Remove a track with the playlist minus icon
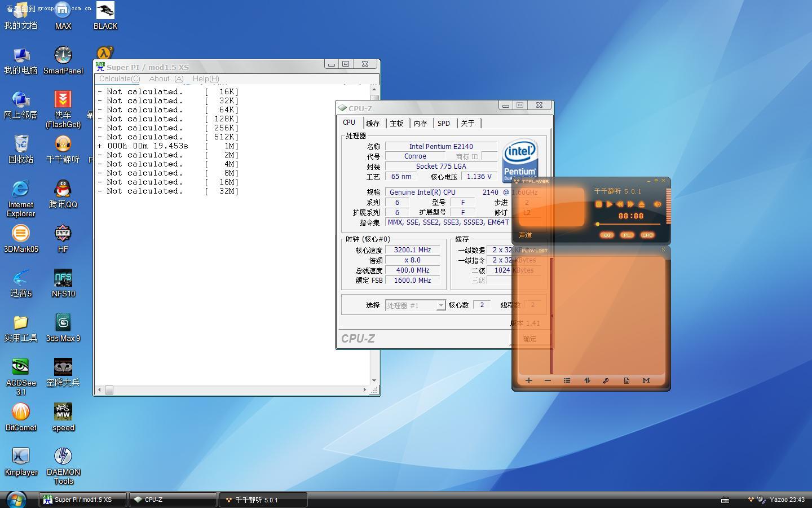The width and height of the screenshot is (812, 508). click(548, 380)
